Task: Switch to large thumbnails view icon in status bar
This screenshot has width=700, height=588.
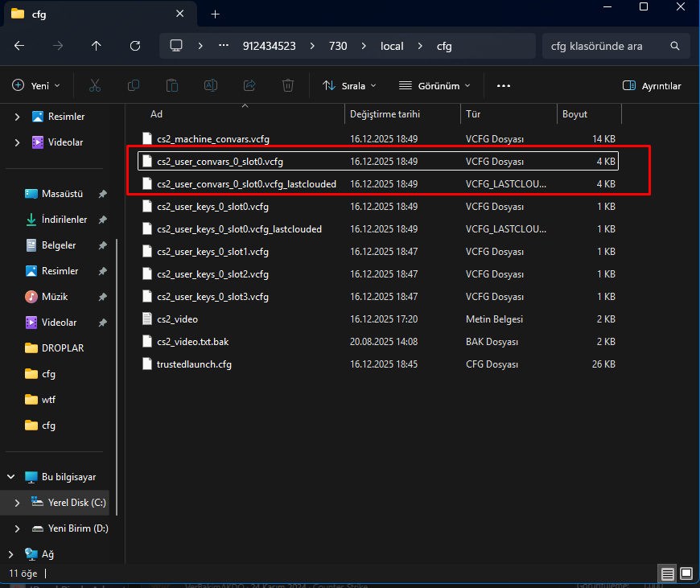Action: point(686,574)
